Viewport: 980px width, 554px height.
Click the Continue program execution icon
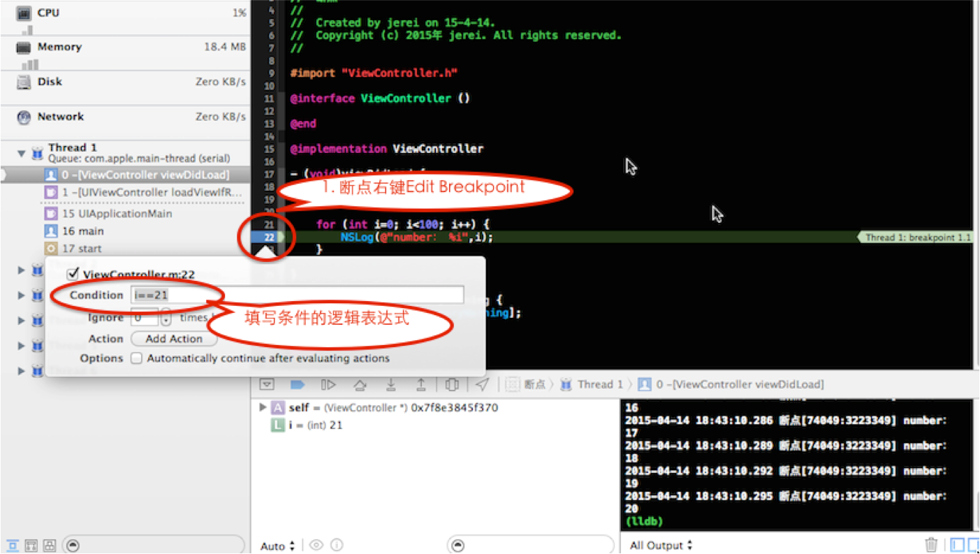click(x=328, y=384)
